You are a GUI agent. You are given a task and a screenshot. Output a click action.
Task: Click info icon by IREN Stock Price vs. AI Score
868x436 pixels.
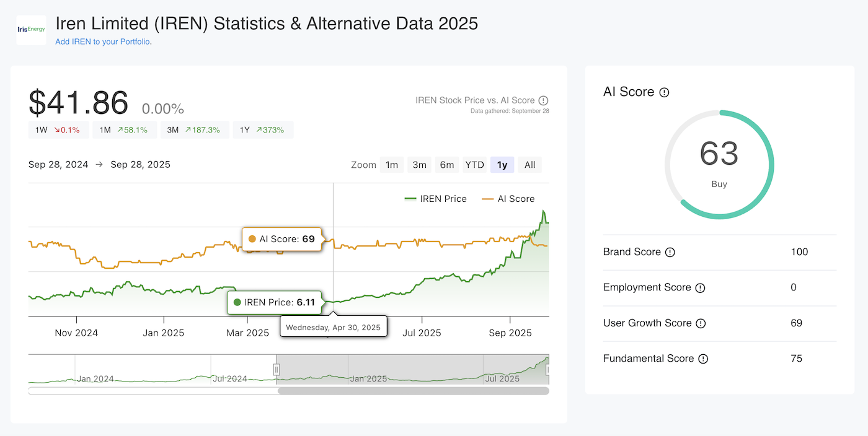[544, 100]
